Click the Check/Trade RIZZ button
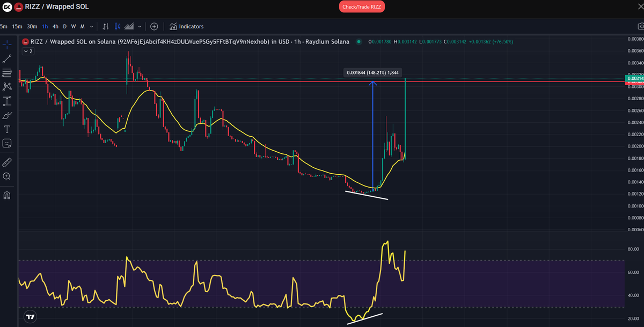This screenshot has height=327, width=644. tap(362, 6)
